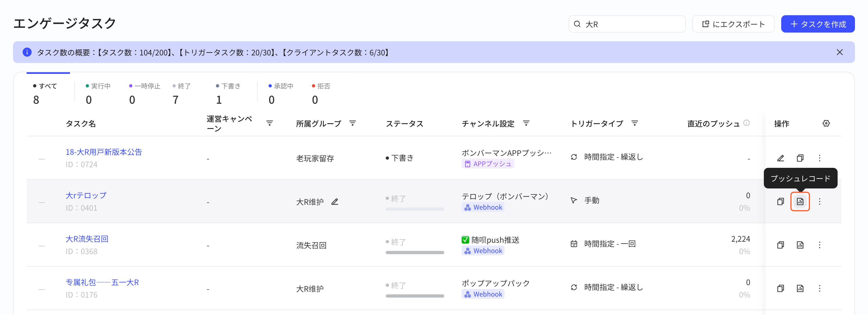Close the task count summary banner
868x315 pixels.
[x=839, y=52]
